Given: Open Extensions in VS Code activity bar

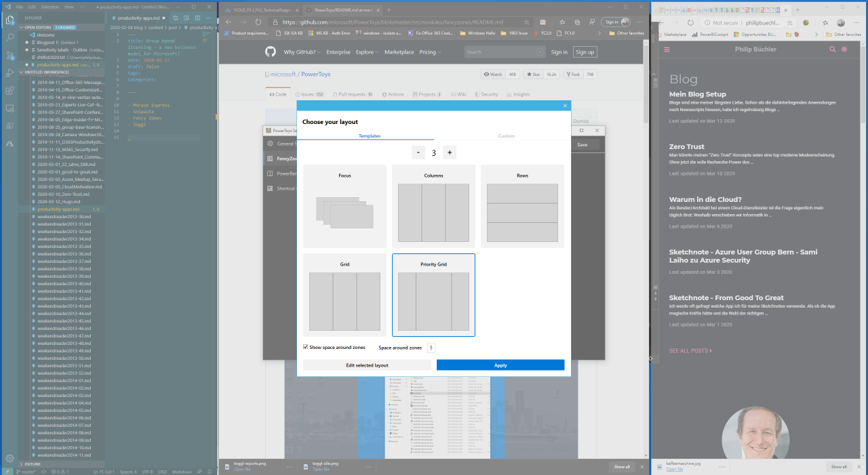Looking at the screenshot, I should [9, 91].
